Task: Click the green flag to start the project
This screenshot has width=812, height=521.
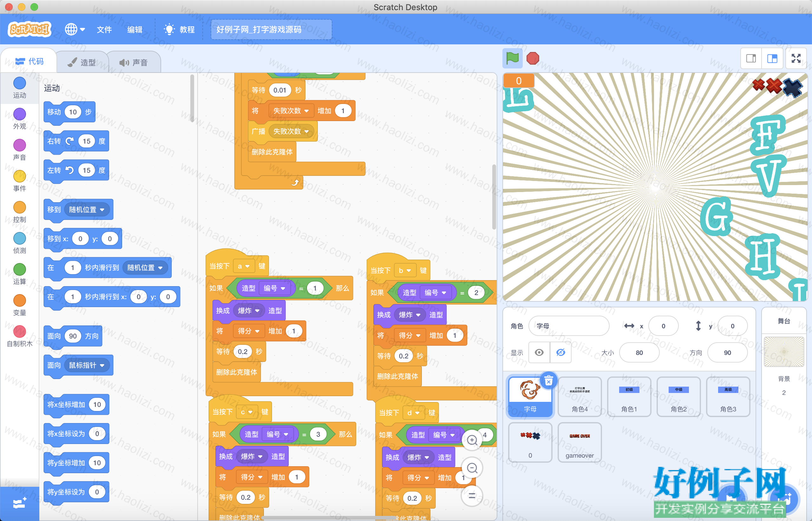Action: (x=512, y=59)
